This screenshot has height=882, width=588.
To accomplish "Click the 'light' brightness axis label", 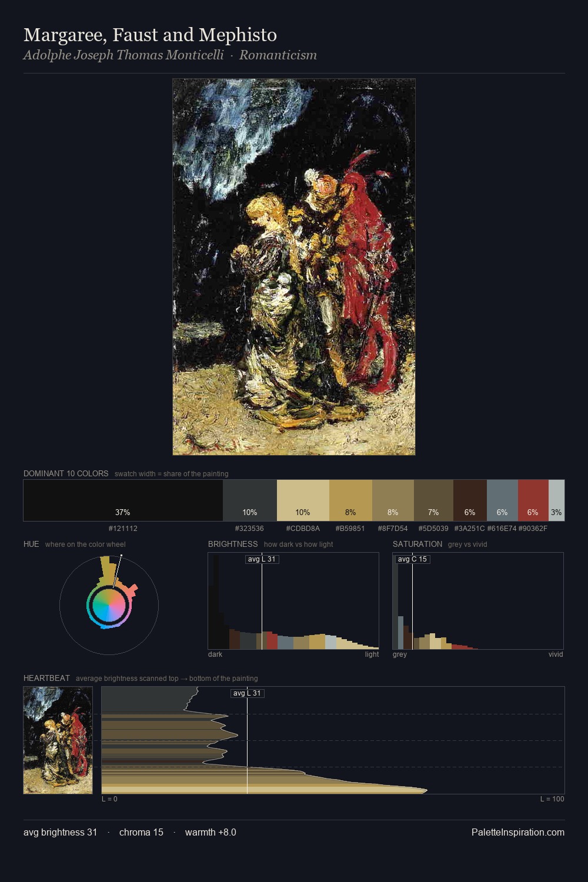I will [372, 654].
